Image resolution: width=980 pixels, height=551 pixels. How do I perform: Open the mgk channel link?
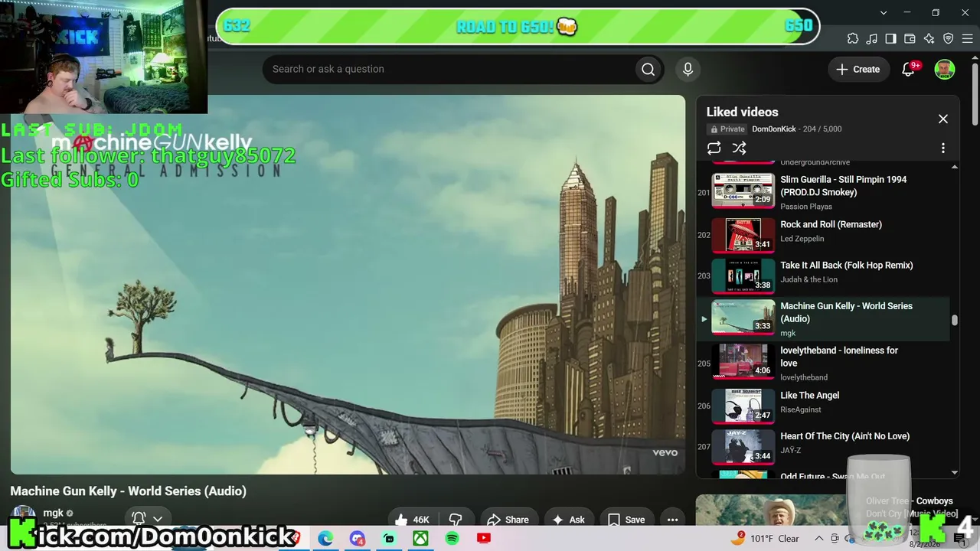pos(54,514)
